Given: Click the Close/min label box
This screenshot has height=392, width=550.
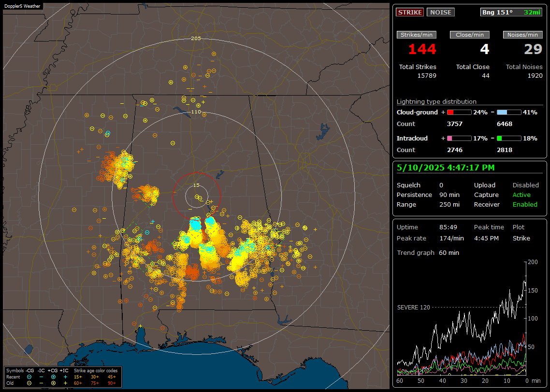Looking at the screenshot, I should coord(470,35).
